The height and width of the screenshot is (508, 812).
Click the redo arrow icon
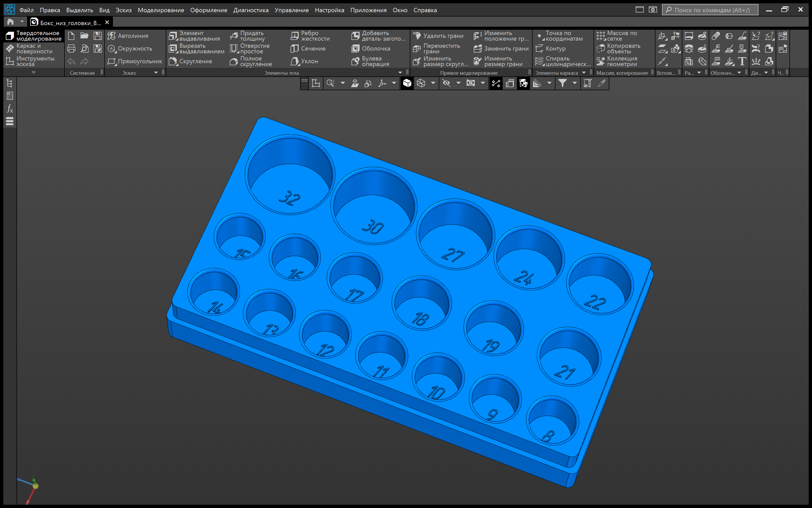pos(84,61)
